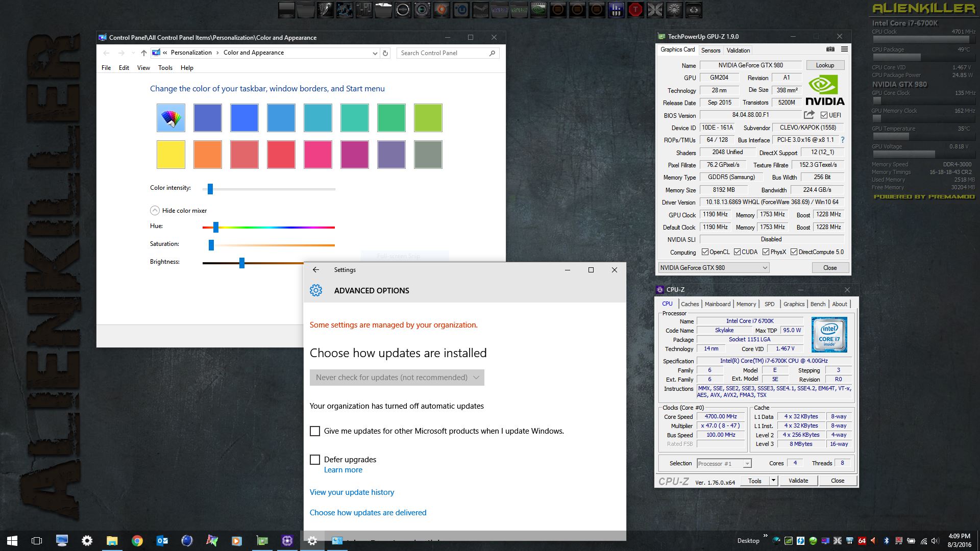Click the Close button in GPU-Z
Image resolution: width=980 pixels, height=551 pixels.
click(830, 268)
